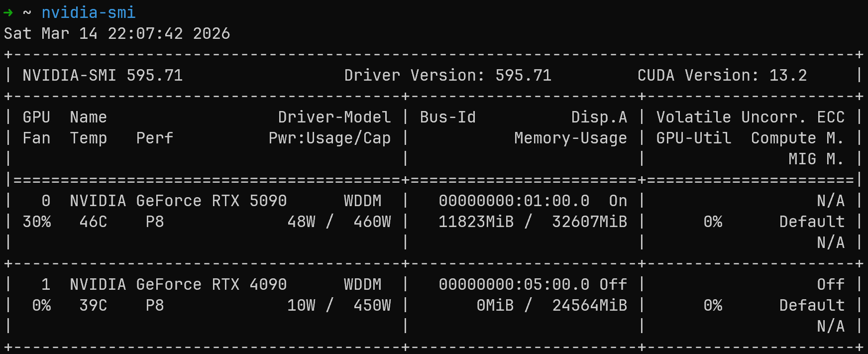Viewport: 868px width, 354px height.
Task: Click the 0MiB memory used value
Action: coord(495,305)
